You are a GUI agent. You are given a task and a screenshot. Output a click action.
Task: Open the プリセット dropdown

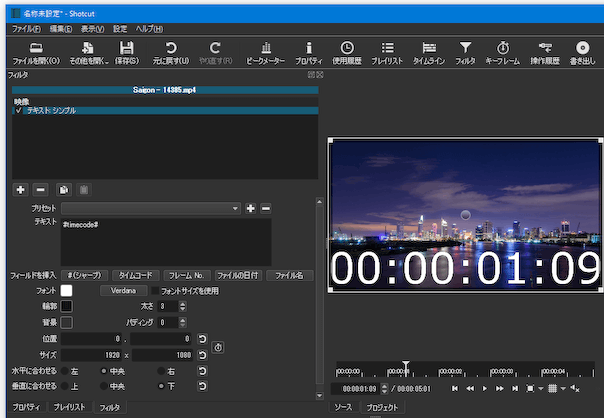(151, 208)
